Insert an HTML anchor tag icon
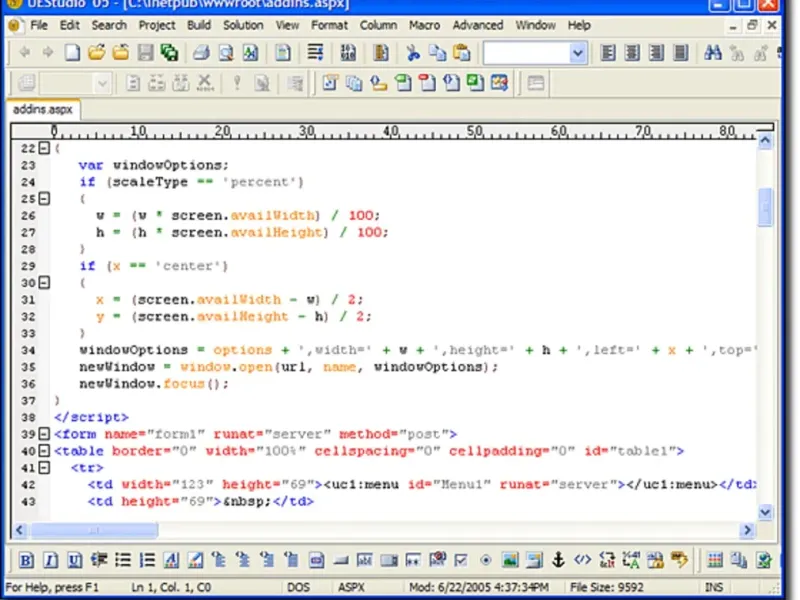This screenshot has width=800, height=600. point(559,560)
